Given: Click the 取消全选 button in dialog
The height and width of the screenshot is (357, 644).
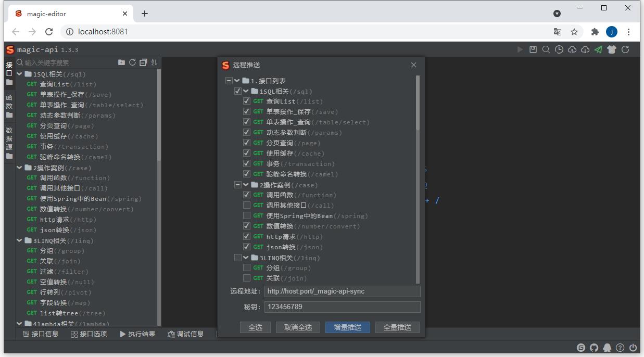Looking at the screenshot, I should pyautogui.click(x=297, y=327).
